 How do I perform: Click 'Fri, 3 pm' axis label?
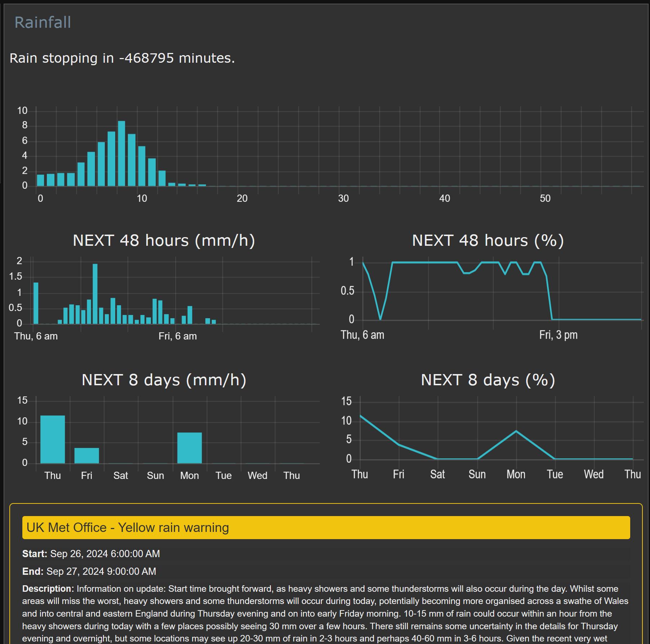[558, 335]
